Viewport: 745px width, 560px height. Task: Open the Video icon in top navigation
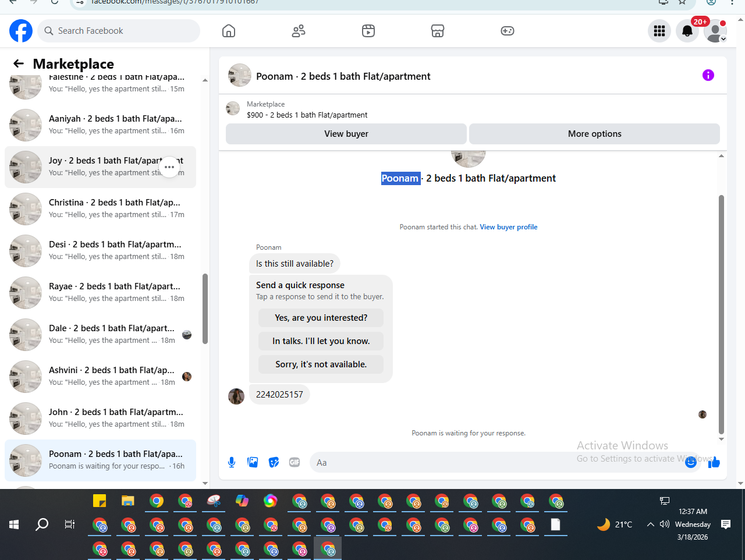368,31
